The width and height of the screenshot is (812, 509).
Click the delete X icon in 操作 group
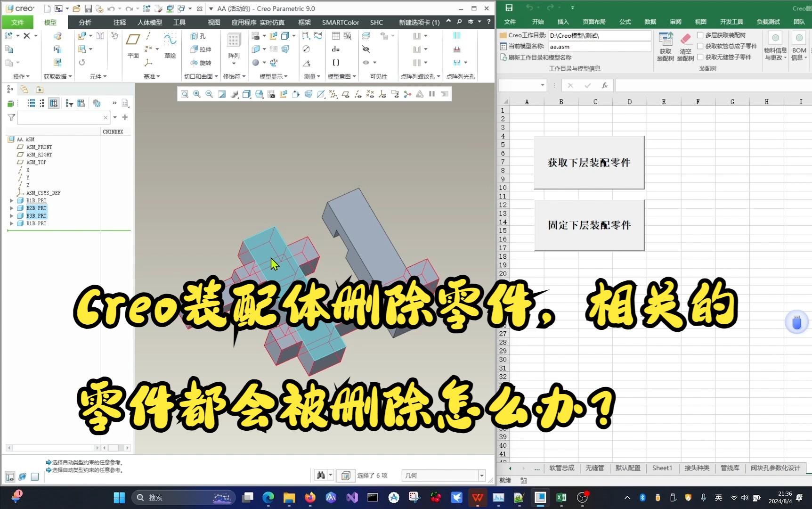[x=27, y=36]
